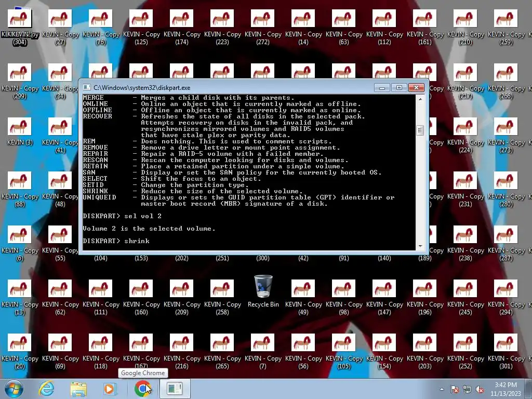Click the RESCAN help entry in console

pyautogui.click(x=216, y=160)
